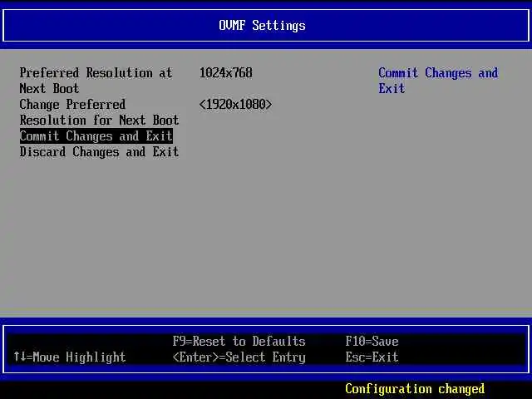
Task: Open the <1920x1080> resolution selector
Action: 235,104
